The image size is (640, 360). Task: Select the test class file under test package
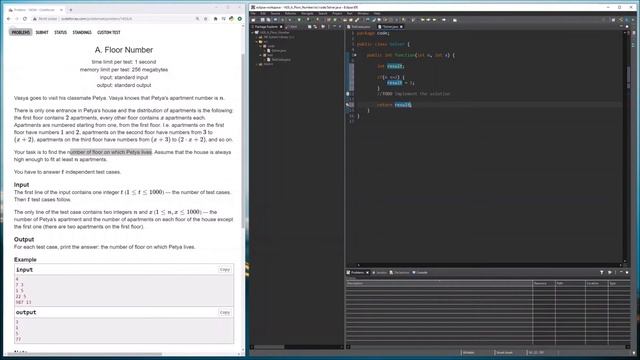tap(279, 60)
